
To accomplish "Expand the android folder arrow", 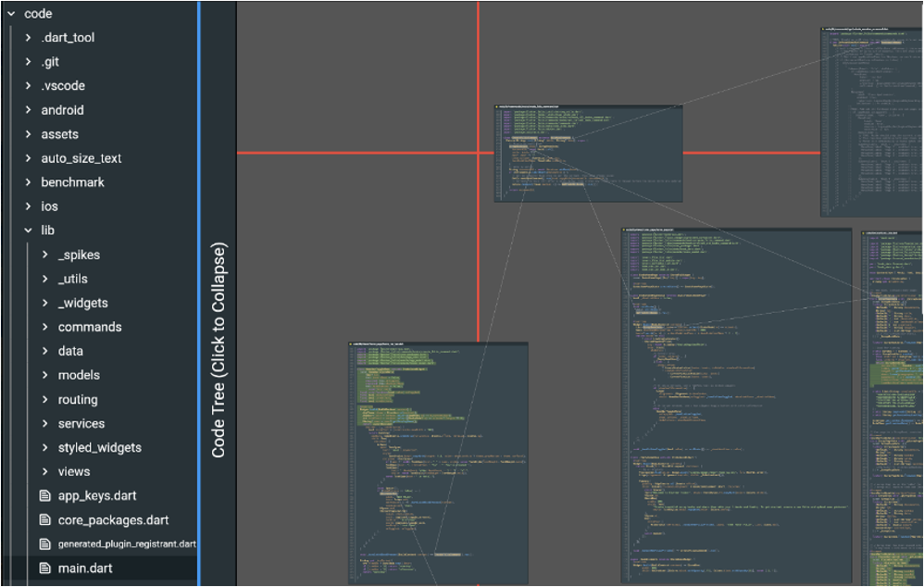I will pyautogui.click(x=28, y=110).
